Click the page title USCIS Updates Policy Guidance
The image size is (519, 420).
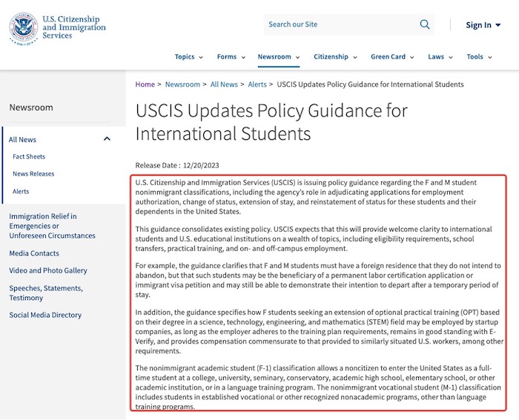[271, 122]
